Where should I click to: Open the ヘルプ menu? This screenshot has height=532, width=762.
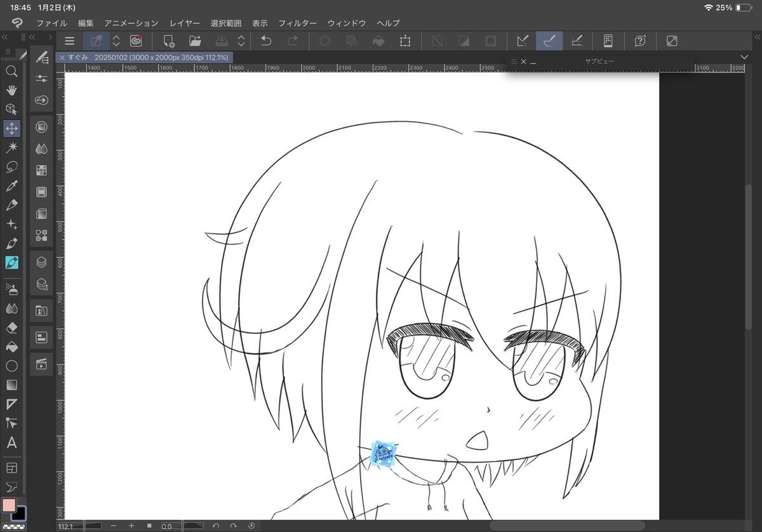(388, 23)
